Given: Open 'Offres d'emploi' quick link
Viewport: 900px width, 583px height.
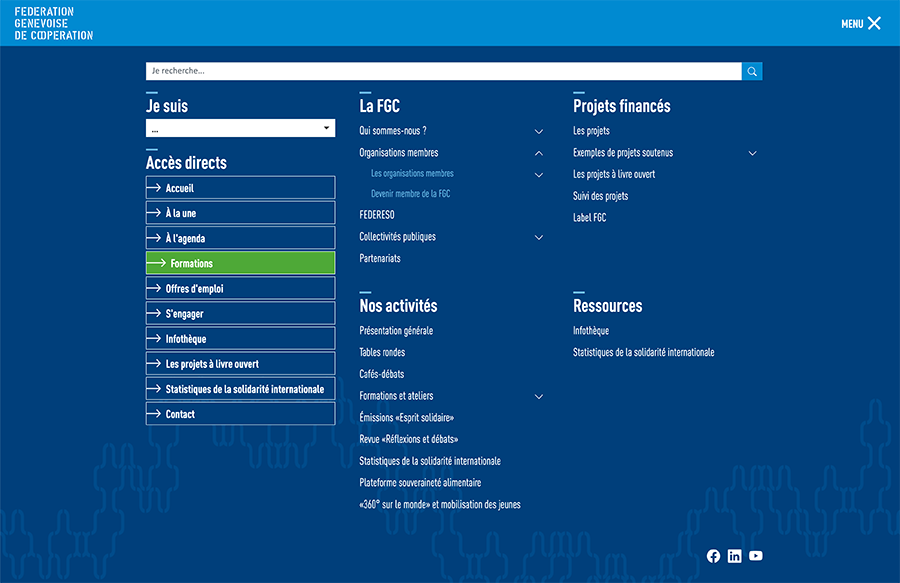Looking at the screenshot, I should 240,288.
